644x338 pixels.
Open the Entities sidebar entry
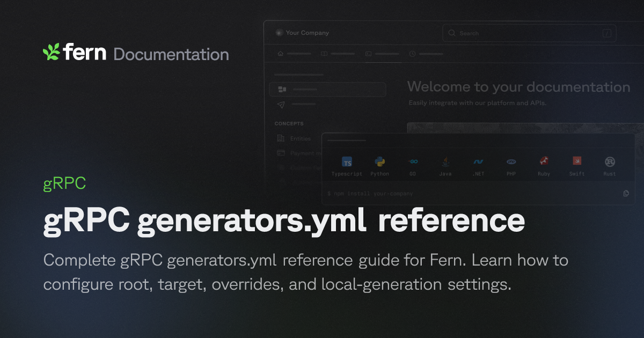pos(301,138)
